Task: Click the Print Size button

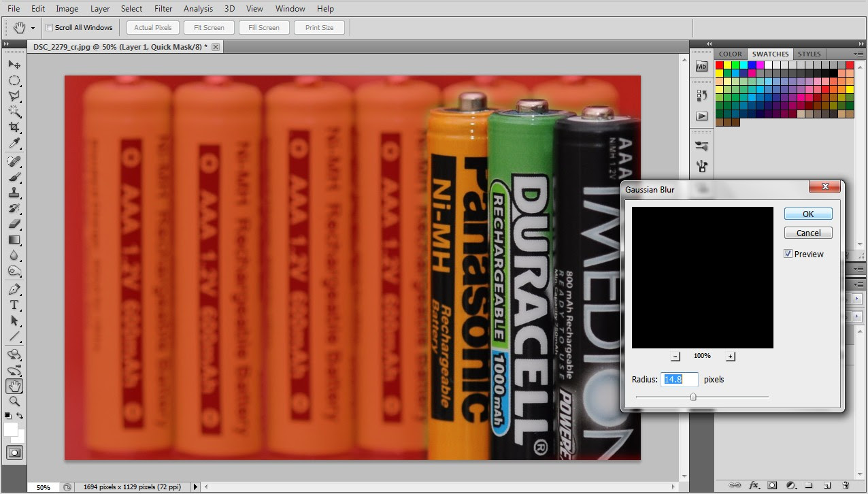Action: click(x=319, y=28)
